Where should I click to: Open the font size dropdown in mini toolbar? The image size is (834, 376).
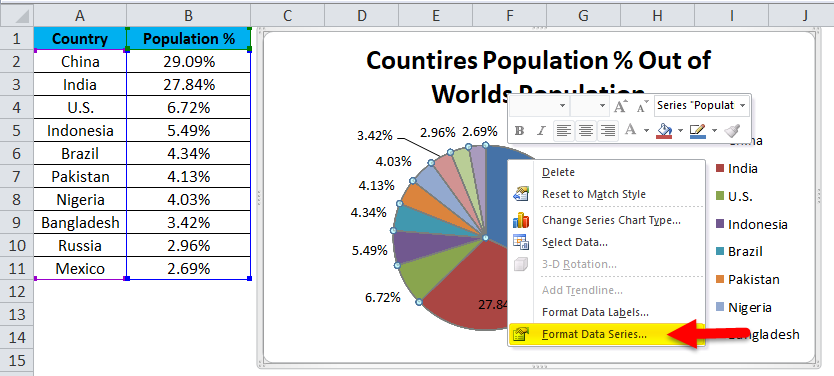pos(602,106)
